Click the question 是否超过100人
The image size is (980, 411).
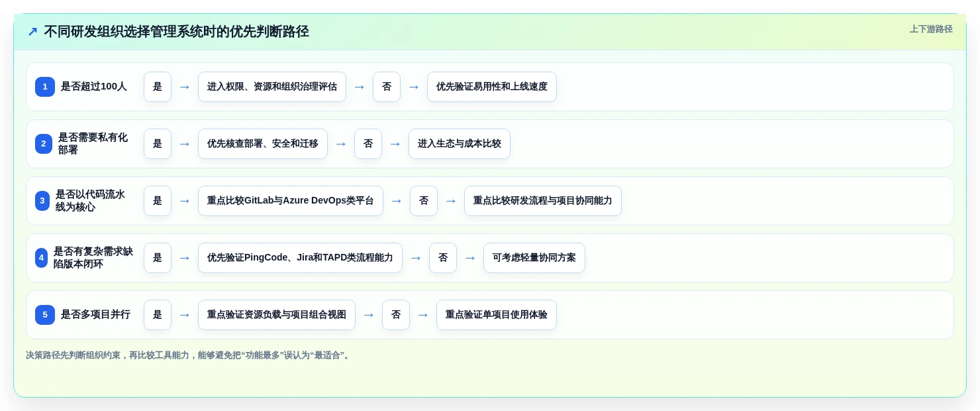(94, 87)
